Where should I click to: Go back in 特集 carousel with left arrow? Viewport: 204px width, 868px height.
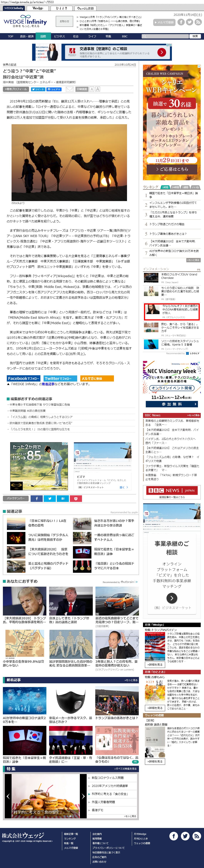point(8,796)
